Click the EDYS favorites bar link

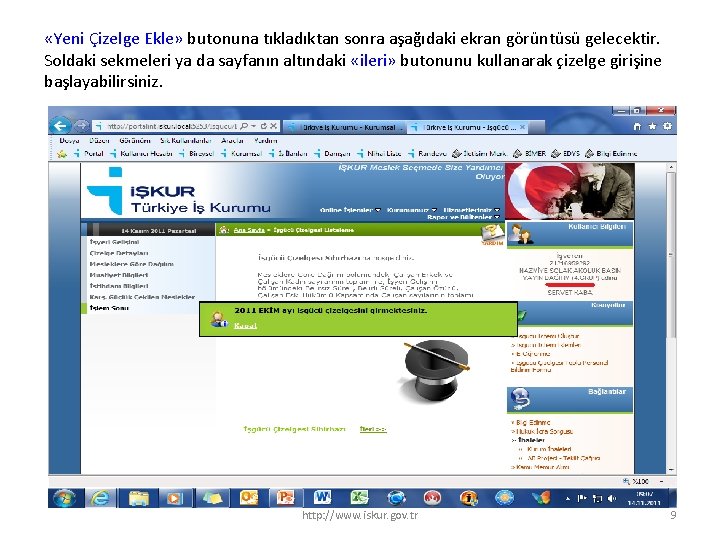(x=566, y=154)
